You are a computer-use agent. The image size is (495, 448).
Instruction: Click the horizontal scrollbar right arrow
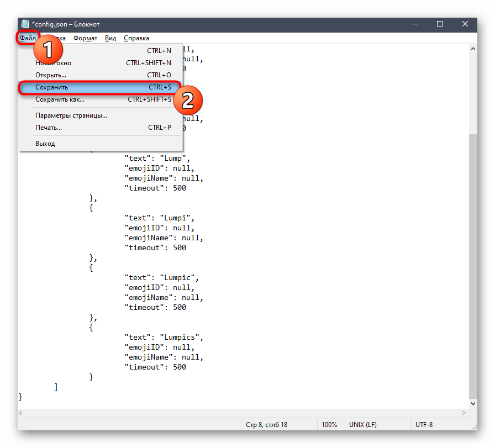tap(464, 413)
